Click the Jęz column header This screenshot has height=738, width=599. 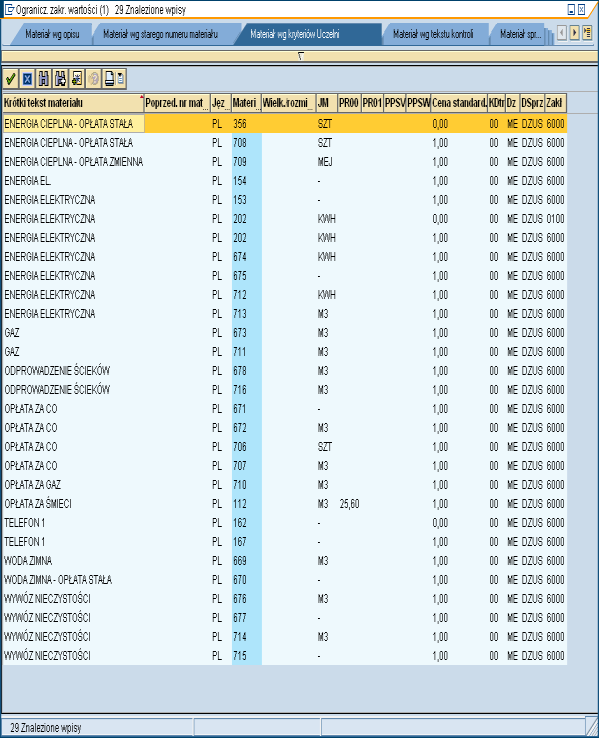221,103
